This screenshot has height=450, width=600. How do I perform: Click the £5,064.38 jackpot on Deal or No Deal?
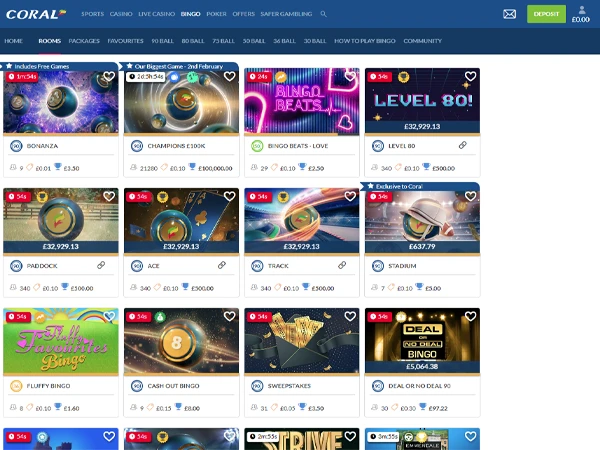tap(422, 367)
